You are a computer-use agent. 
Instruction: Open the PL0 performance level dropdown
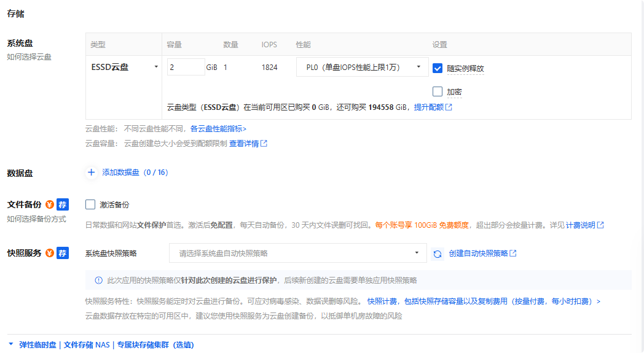[x=362, y=67]
